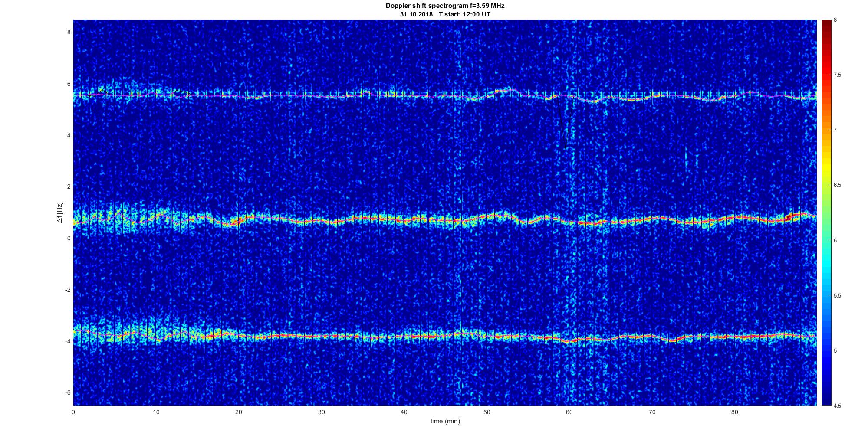This screenshot has width=868, height=435.
Task: Click the y-axis tick label '-4'
Action: click(67, 341)
